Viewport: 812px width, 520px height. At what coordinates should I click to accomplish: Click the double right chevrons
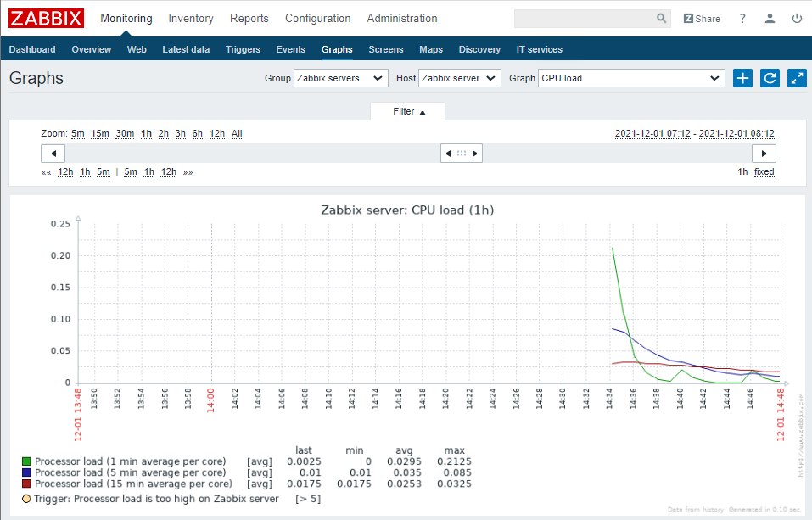tap(188, 172)
